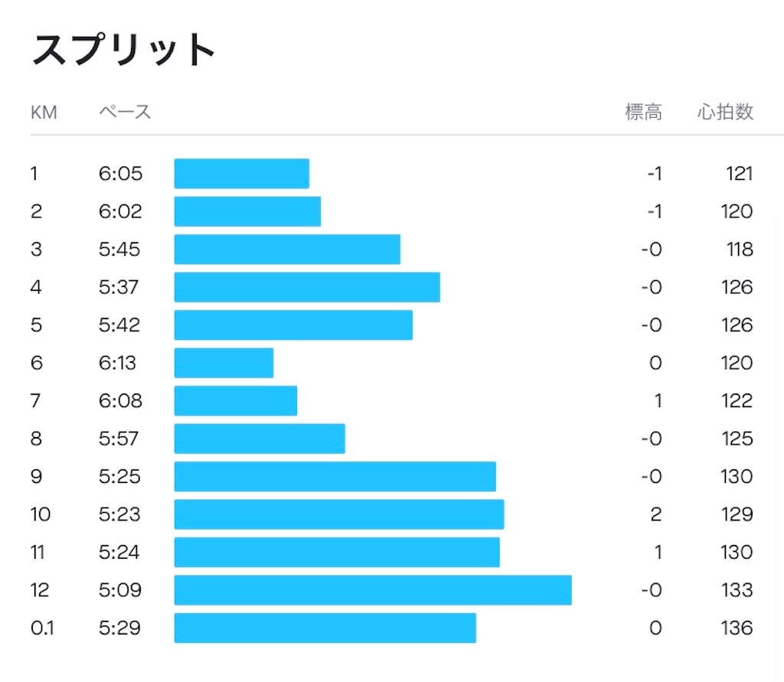Select the final 0.1 km split bar
Screen dimensions: 784x682
[325, 628]
